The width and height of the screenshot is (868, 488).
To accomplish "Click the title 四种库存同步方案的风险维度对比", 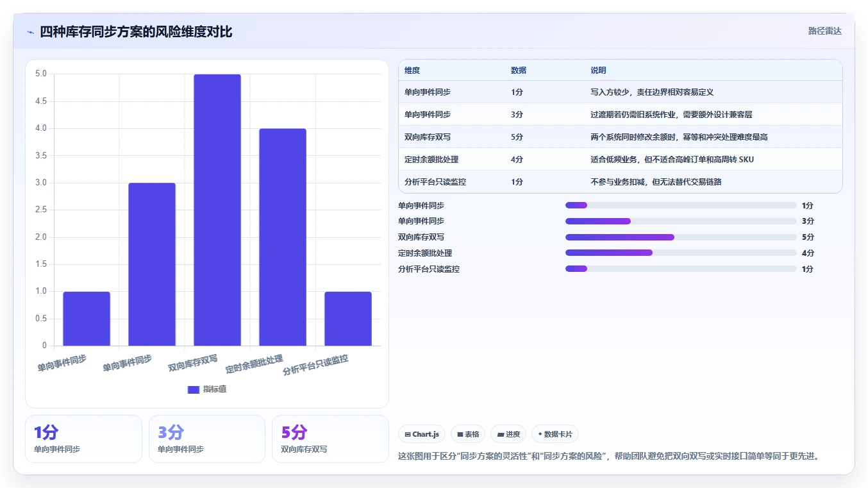I will point(136,32).
